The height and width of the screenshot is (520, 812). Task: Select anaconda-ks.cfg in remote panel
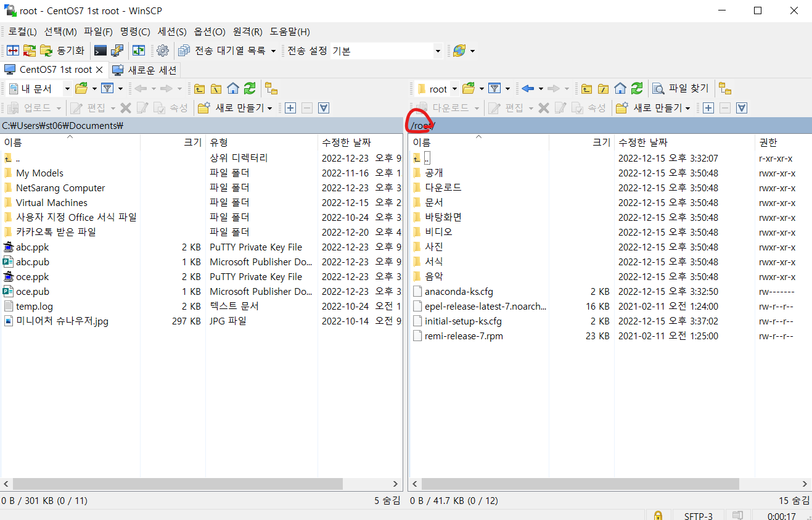[459, 291]
